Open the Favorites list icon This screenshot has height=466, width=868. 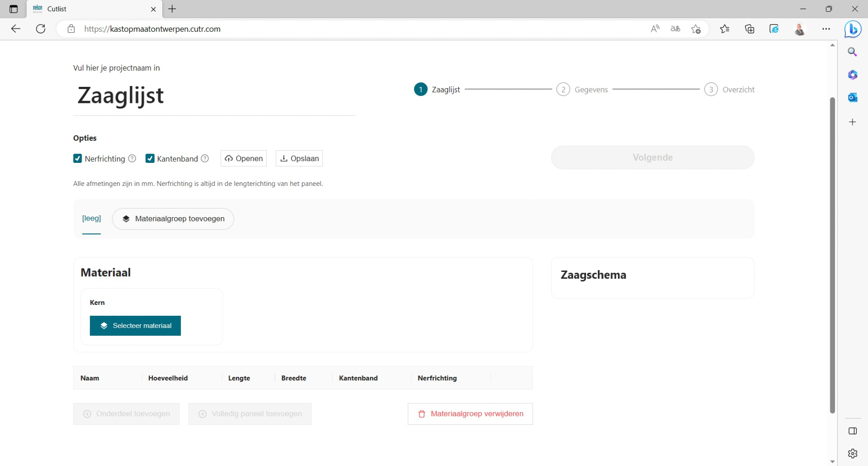pyautogui.click(x=725, y=29)
